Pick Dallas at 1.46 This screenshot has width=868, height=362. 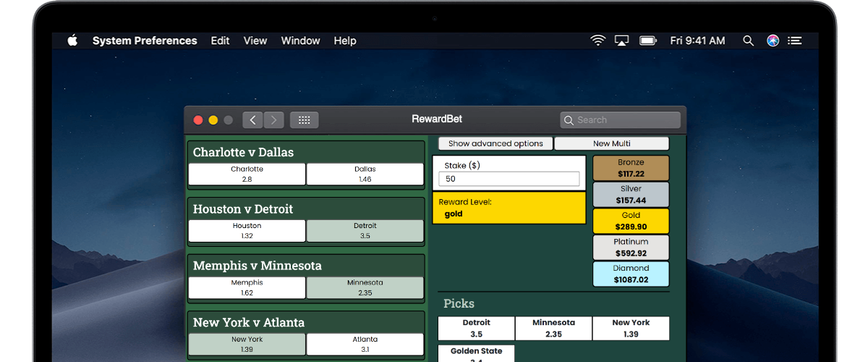(x=365, y=174)
